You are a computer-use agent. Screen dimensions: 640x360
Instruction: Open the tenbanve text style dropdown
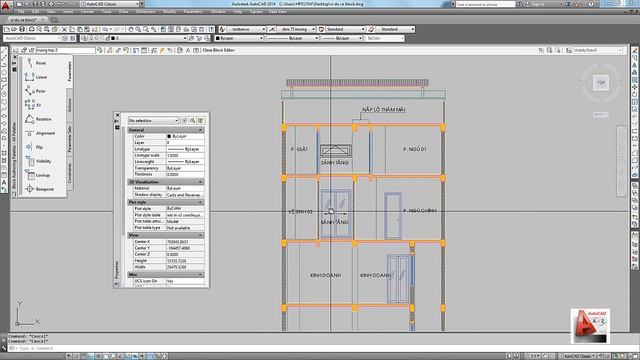pos(246,29)
